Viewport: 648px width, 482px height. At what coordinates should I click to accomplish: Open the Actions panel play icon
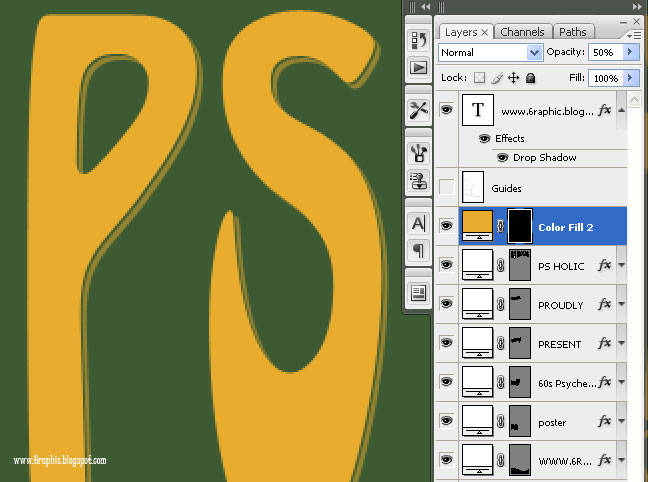click(419, 67)
